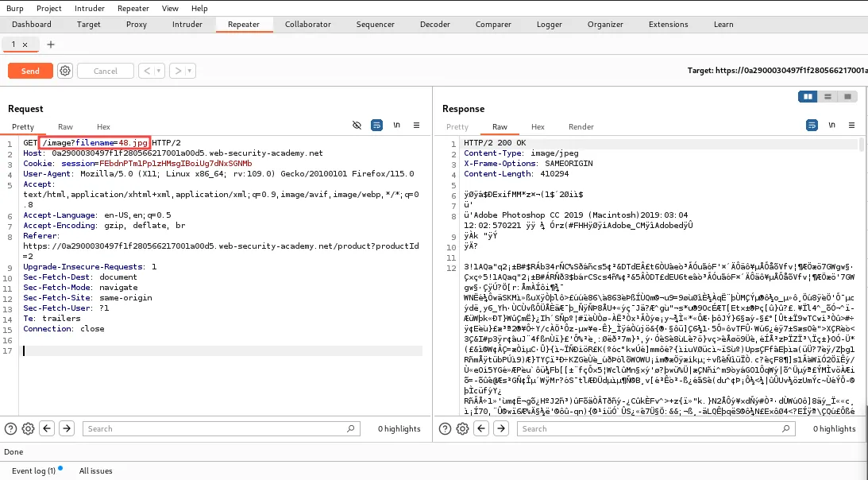The image size is (868, 480).
Task: Switch to the Organizer tab
Action: (605, 25)
